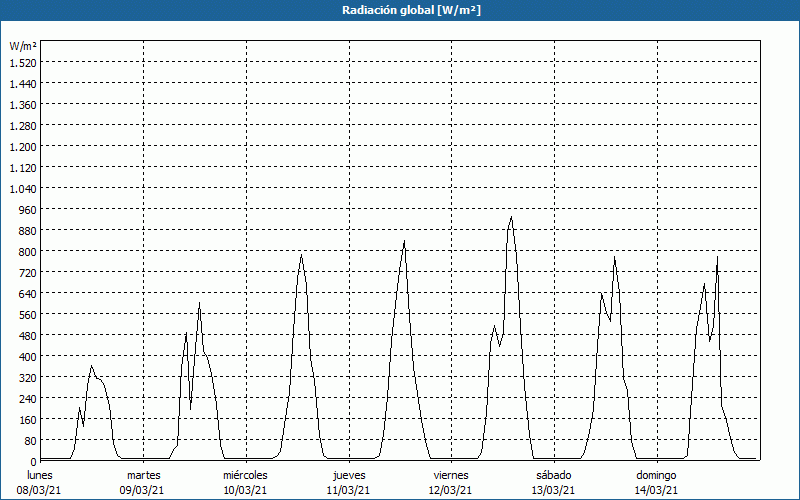Click the 1.520 y-axis value
The image size is (800, 500).
pos(23,62)
